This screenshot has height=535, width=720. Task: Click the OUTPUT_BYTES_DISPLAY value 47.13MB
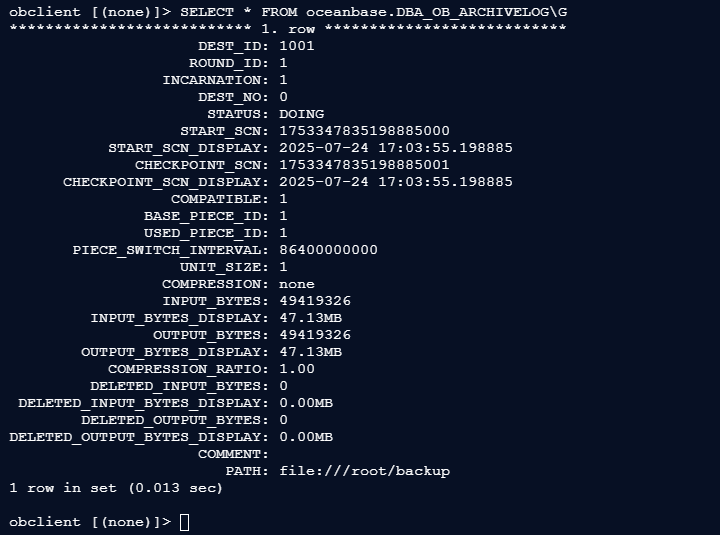point(310,352)
